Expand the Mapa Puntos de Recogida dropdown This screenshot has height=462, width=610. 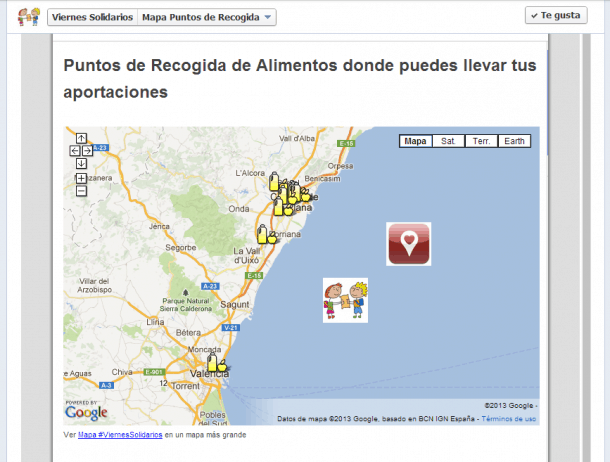coord(207,17)
